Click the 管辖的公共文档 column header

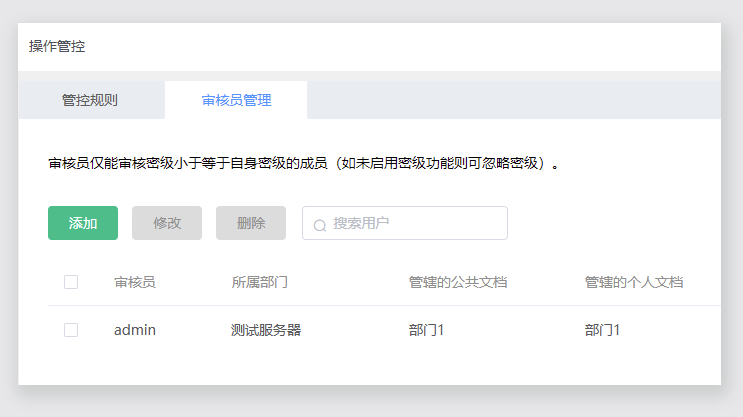(x=458, y=282)
